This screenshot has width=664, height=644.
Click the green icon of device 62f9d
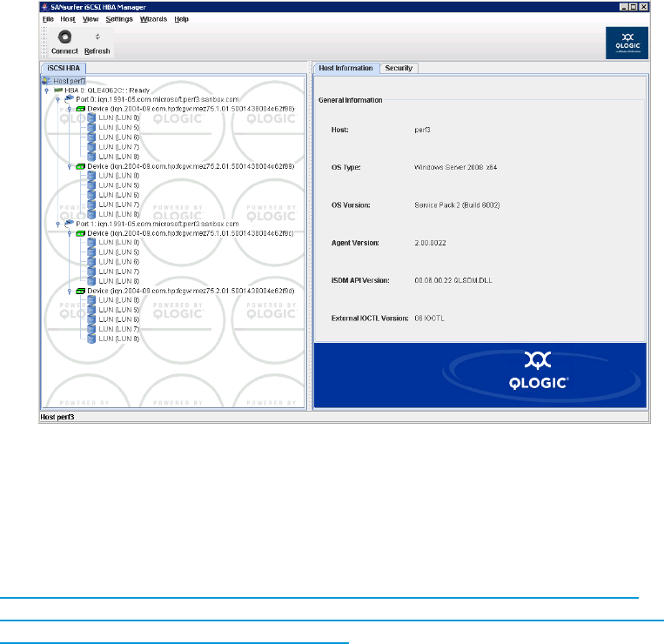pos(80,291)
